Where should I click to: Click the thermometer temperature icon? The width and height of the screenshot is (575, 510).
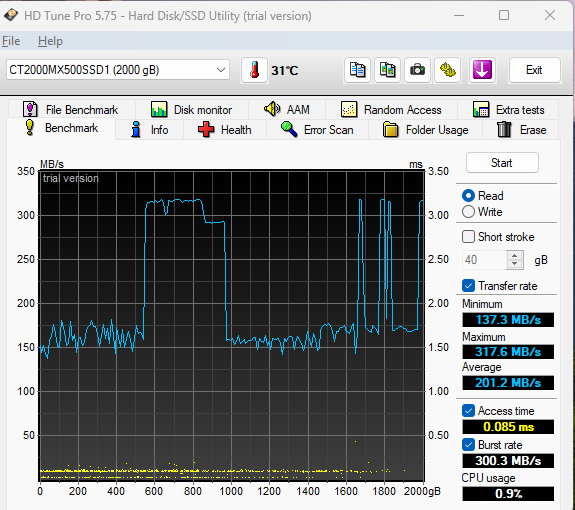(254, 70)
